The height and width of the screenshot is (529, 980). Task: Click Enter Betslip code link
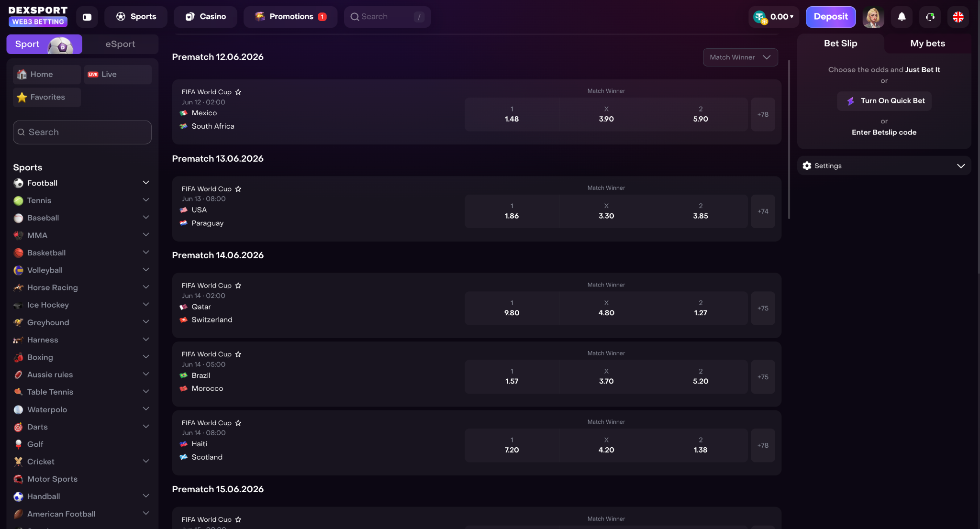(884, 132)
